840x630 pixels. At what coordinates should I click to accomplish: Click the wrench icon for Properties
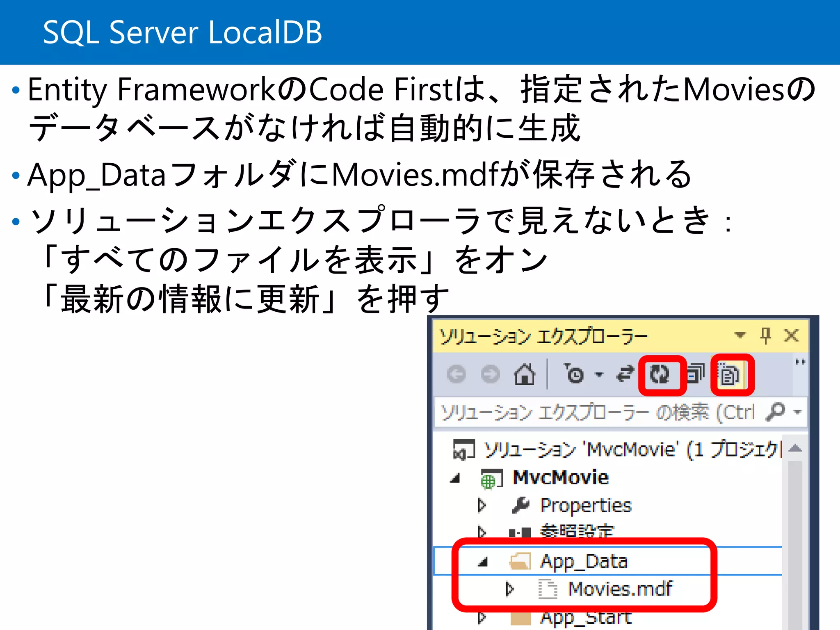[521, 505]
